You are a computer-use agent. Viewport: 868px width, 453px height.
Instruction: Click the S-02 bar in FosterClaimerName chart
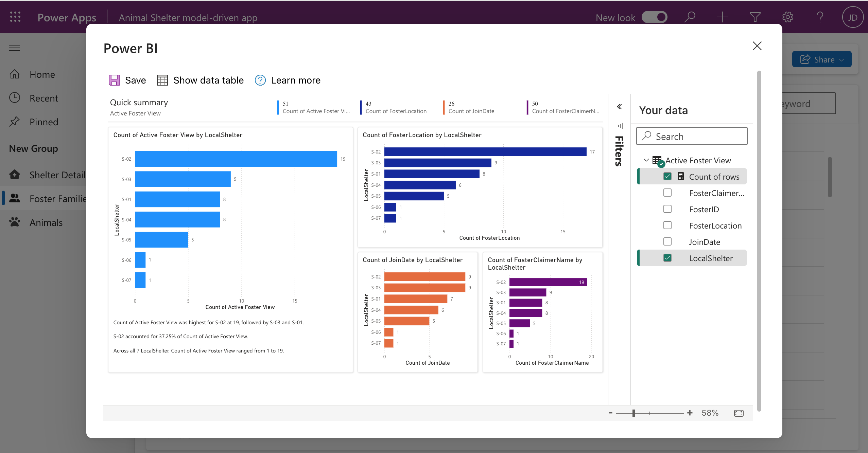click(x=548, y=282)
